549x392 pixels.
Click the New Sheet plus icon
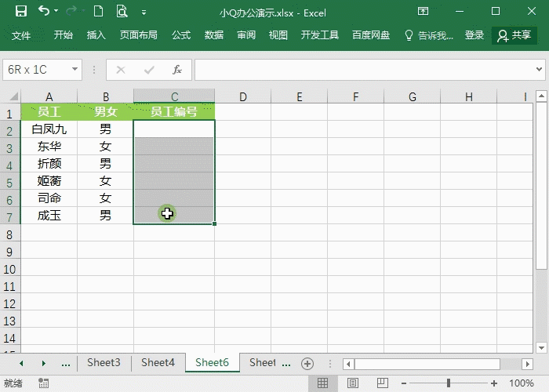tap(307, 364)
